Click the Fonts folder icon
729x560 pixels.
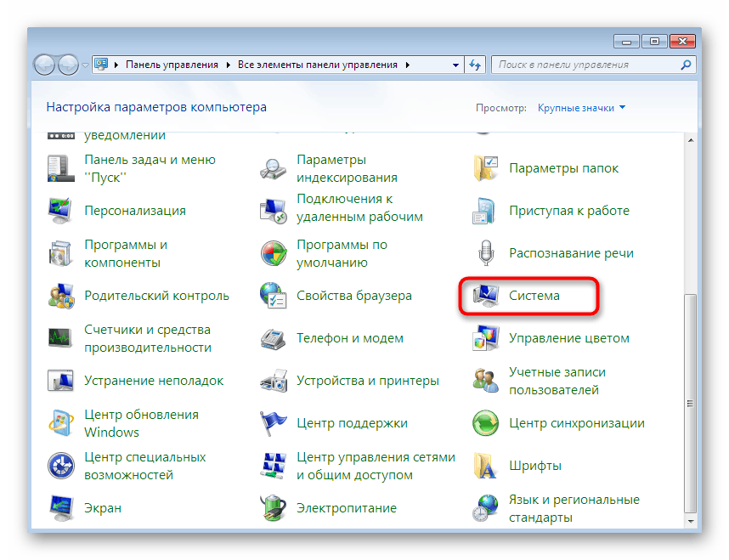click(486, 466)
